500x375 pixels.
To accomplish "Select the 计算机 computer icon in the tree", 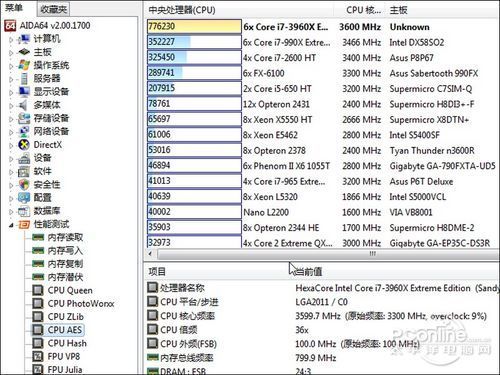I will 24,39.
